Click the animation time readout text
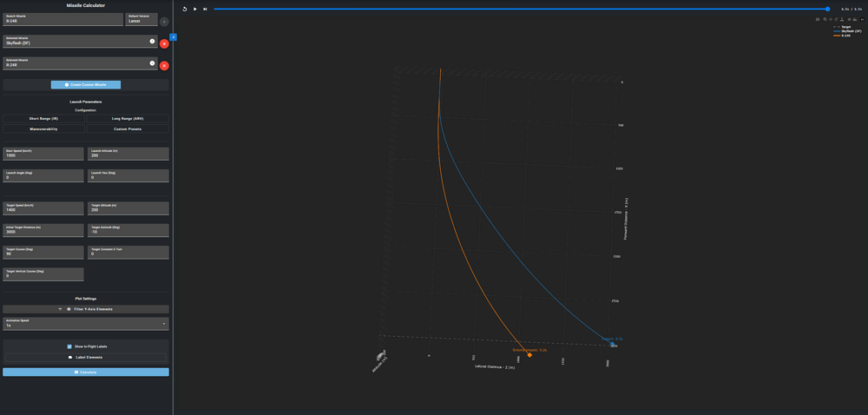 coord(852,9)
